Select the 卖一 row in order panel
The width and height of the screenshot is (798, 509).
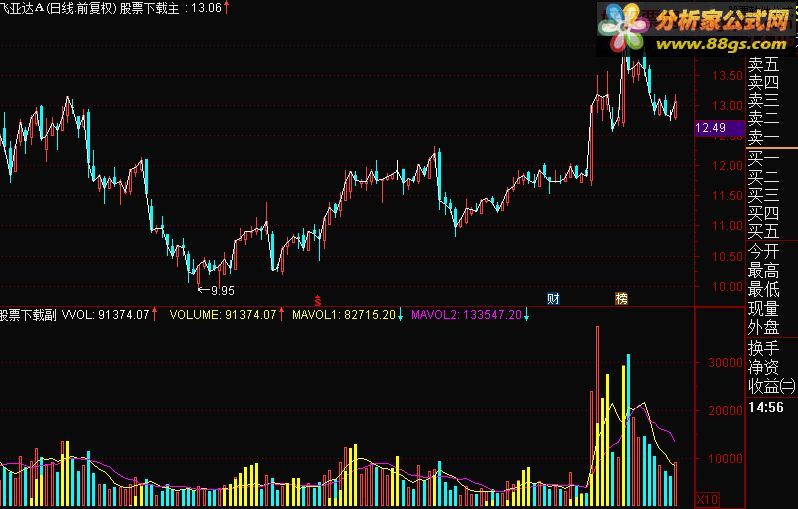(x=763, y=137)
